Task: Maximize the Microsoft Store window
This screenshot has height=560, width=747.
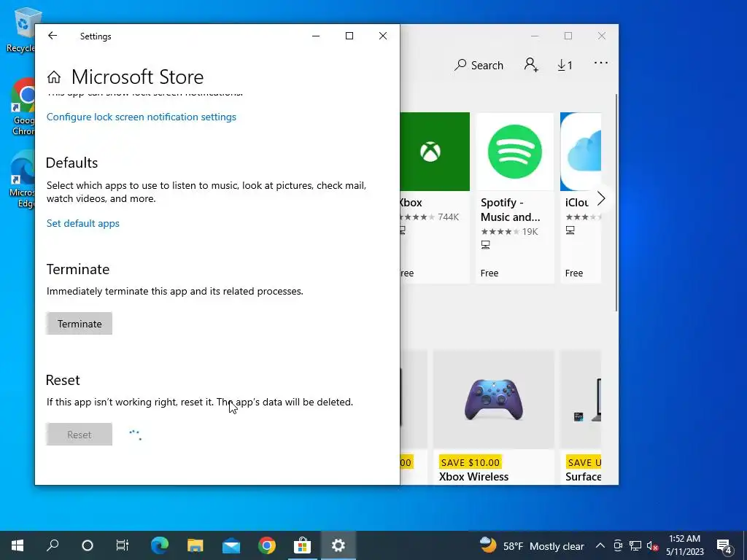Action: tap(568, 36)
